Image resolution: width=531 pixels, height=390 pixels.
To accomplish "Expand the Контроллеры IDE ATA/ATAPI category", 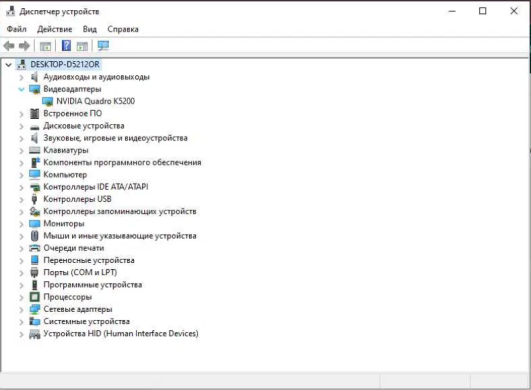I will (21, 187).
